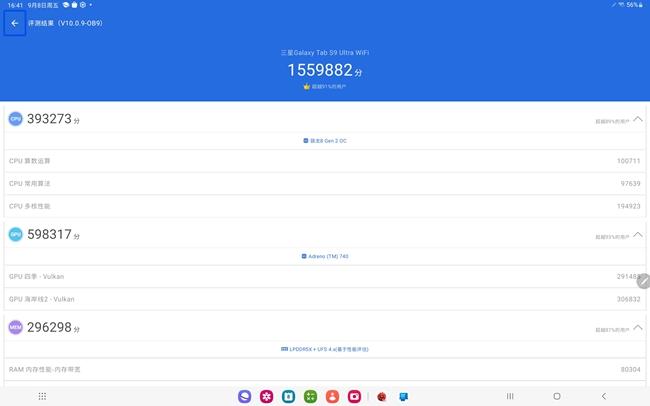Select the GPU Vulkan row with value 306832
Screen dimensions: 650x406
pos(325,299)
